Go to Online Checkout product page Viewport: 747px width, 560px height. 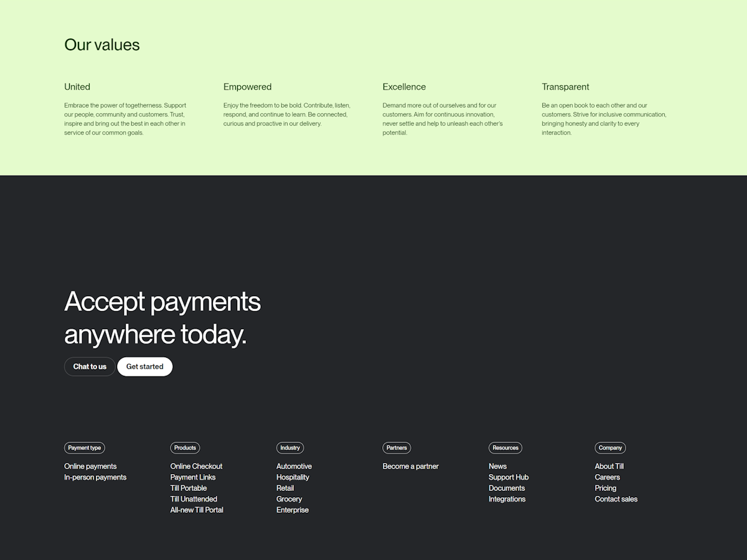point(196,466)
